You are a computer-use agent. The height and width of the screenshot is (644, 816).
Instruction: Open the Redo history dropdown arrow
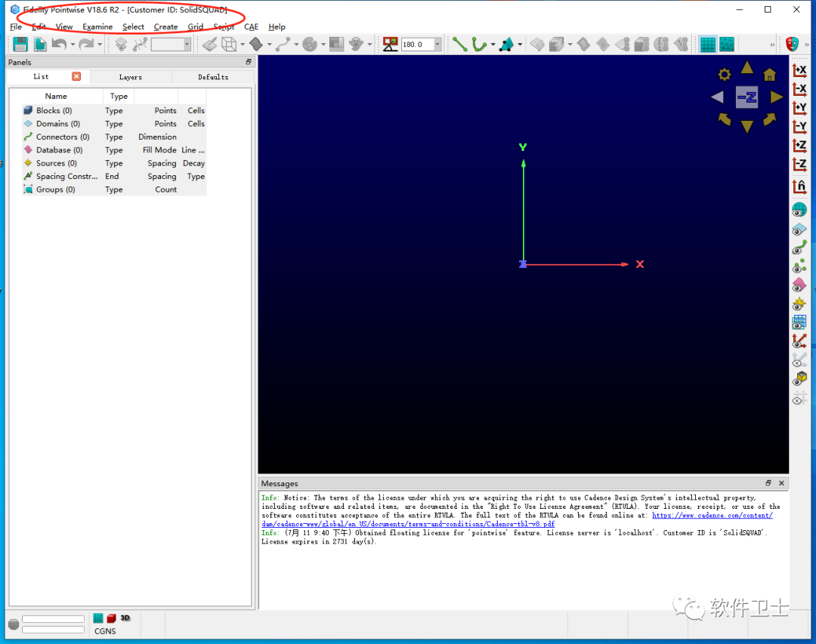click(100, 45)
